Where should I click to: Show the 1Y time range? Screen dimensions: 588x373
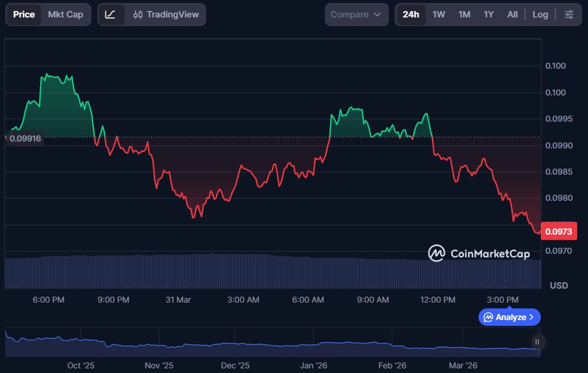click(488, 15)
